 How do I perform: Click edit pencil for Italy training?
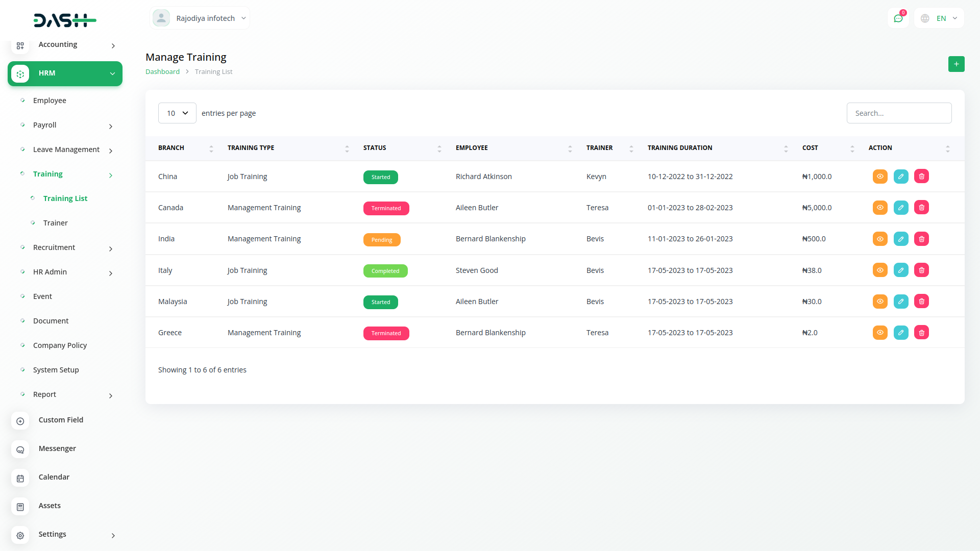900,270
